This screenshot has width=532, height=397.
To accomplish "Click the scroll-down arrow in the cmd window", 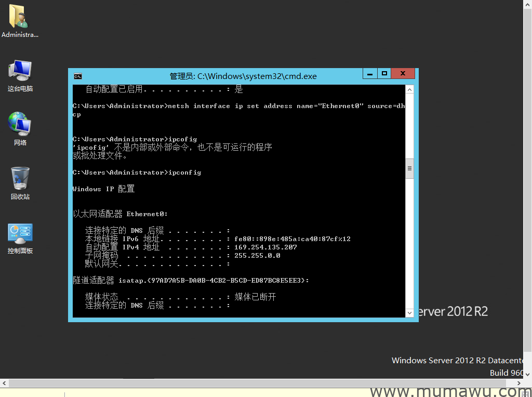I will (x=409, y=312).
